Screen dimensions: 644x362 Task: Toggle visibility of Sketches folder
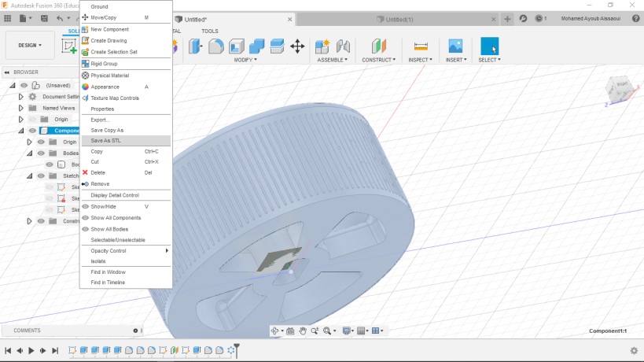click(x=41, y=175)
